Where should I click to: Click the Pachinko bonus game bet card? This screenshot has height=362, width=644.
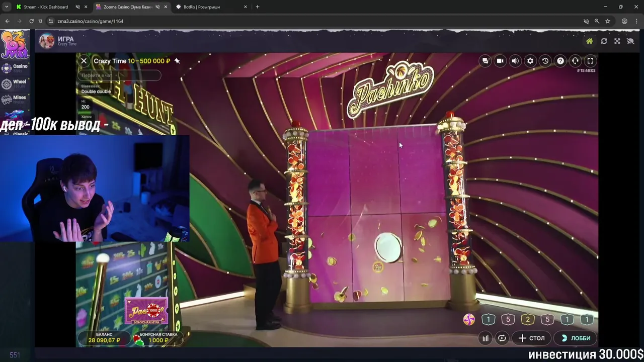[146, 311]
